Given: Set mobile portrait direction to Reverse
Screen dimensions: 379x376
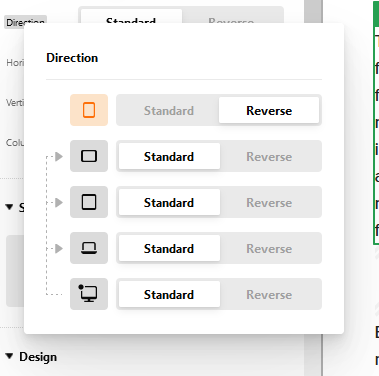Looking at the screenshot, I should (269, 110).
